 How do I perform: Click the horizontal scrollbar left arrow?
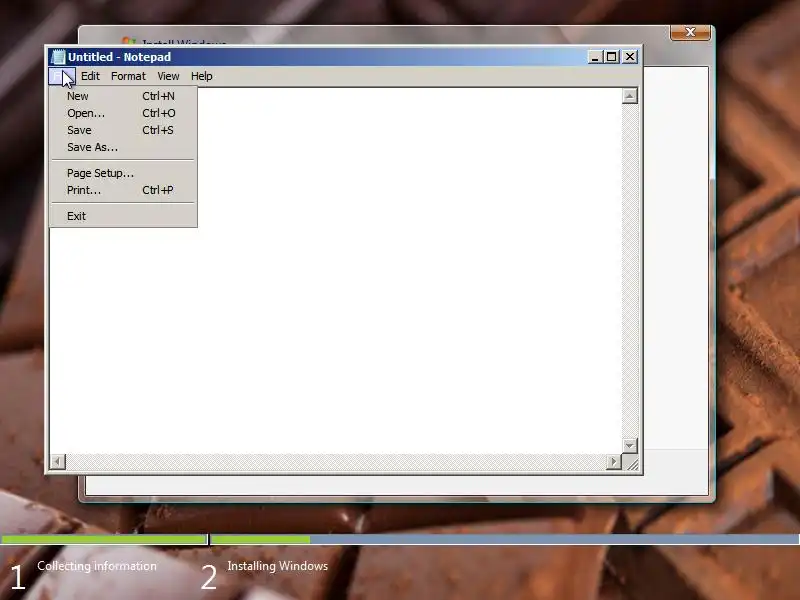click(58, 462)
